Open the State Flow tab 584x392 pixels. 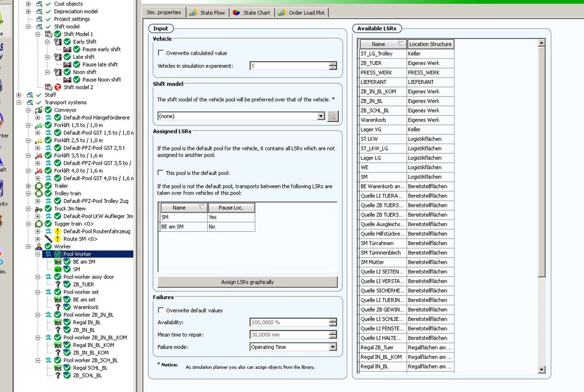coord(207,13)
